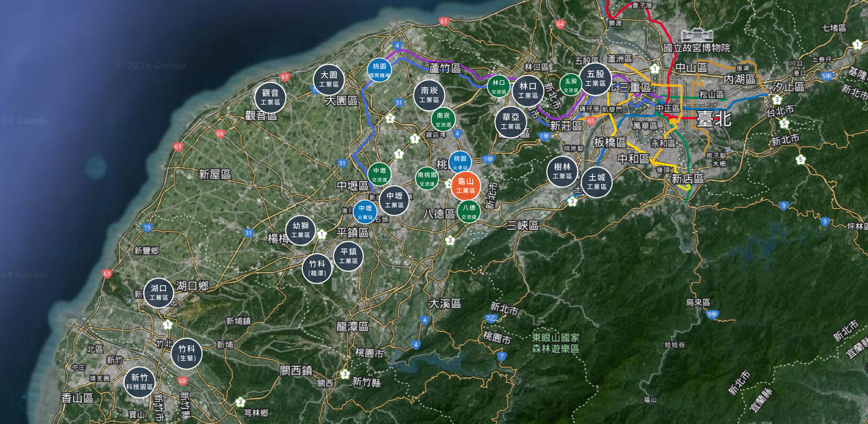Screen dimensions: 868x424
Task: Open the 華亞工業區 marker
Action: pos(510,121)
